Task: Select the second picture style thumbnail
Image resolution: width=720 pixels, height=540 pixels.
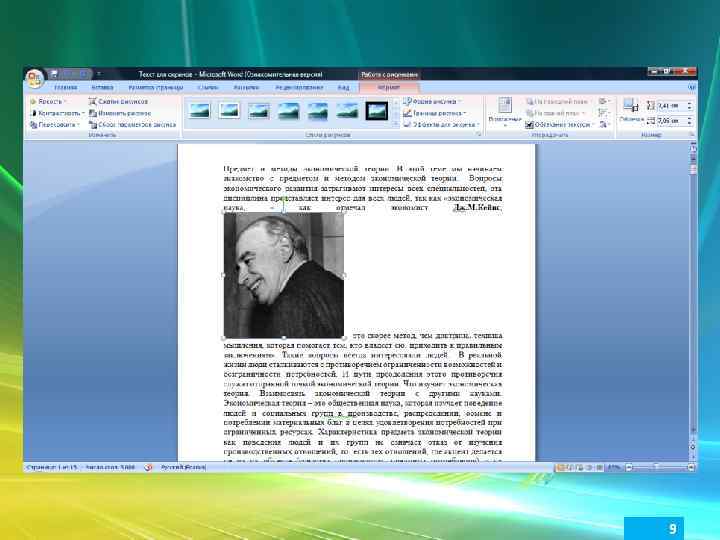Action: click(229, 111)
